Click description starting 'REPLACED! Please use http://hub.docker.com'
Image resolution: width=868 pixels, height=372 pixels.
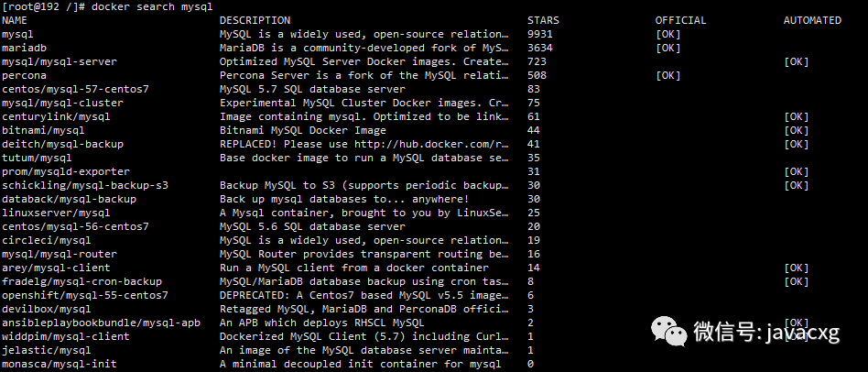coord(363,144)
